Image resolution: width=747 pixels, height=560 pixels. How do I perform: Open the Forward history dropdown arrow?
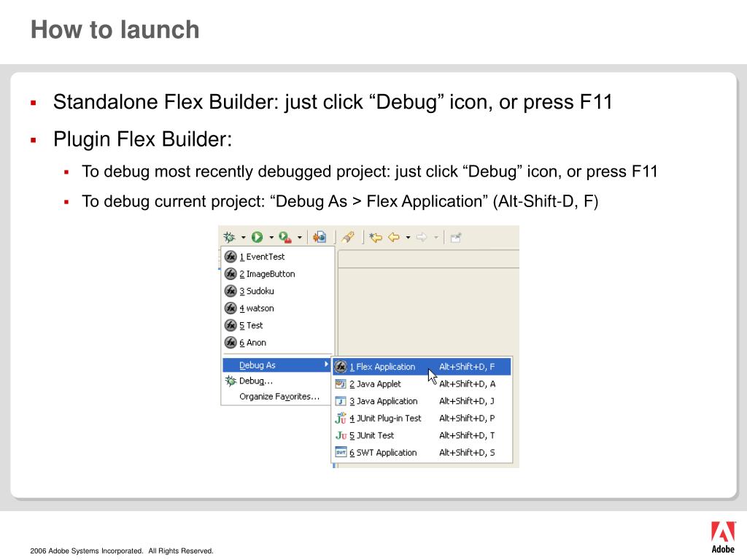pos(436,237)
